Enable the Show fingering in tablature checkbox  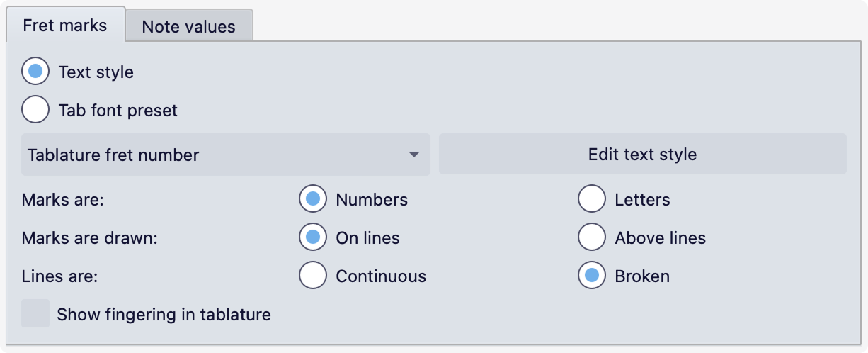[35, 313]
